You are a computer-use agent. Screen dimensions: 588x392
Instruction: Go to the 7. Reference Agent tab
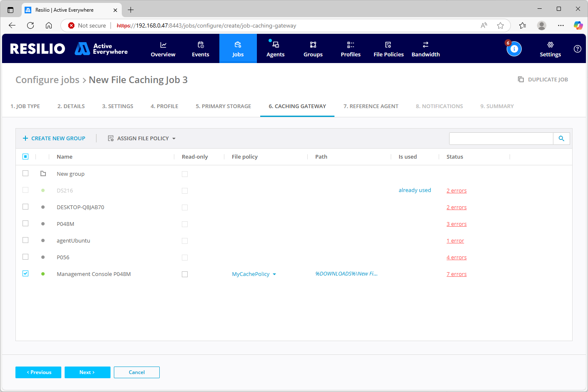(x=371, y=106)
